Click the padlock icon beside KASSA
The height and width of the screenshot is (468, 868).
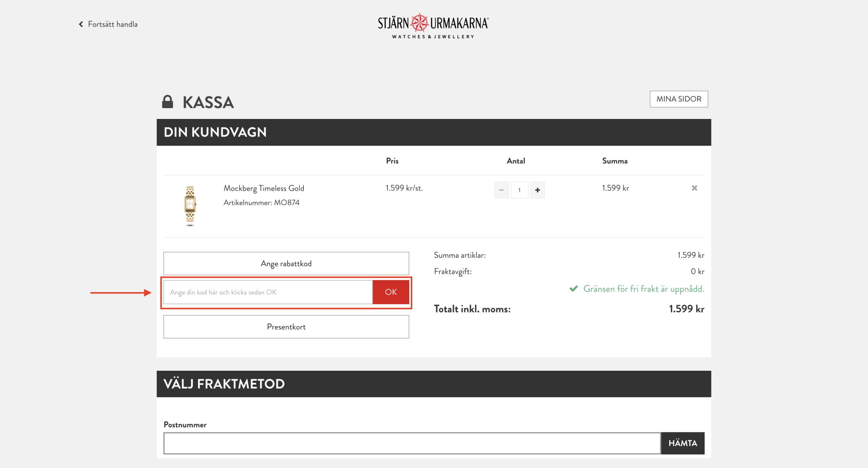(167, 102)
